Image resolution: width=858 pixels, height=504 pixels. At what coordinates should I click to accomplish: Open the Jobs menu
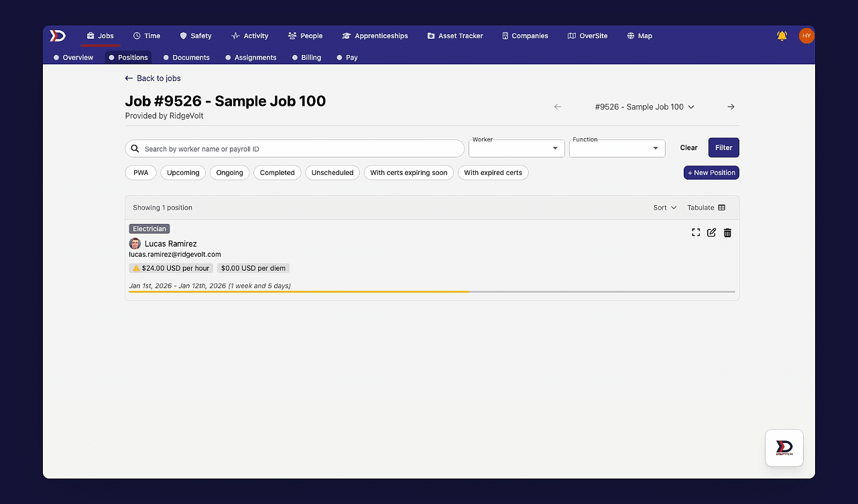(x=101, y=36)
